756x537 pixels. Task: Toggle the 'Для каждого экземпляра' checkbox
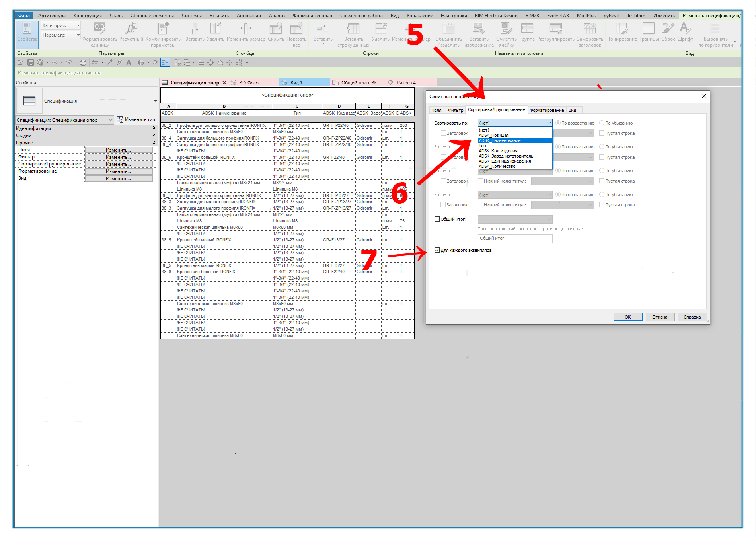click(437, 250)
